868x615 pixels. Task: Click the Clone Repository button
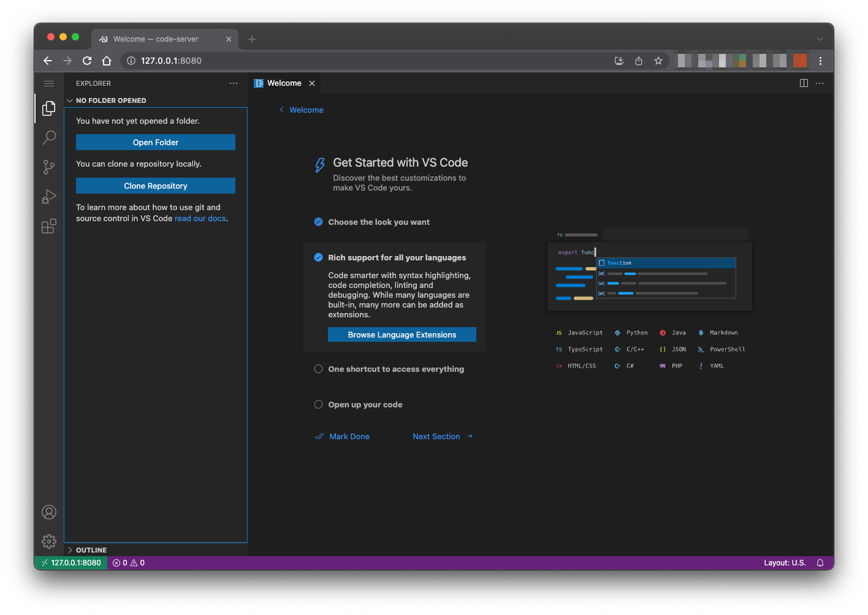(x=156, y=186)
